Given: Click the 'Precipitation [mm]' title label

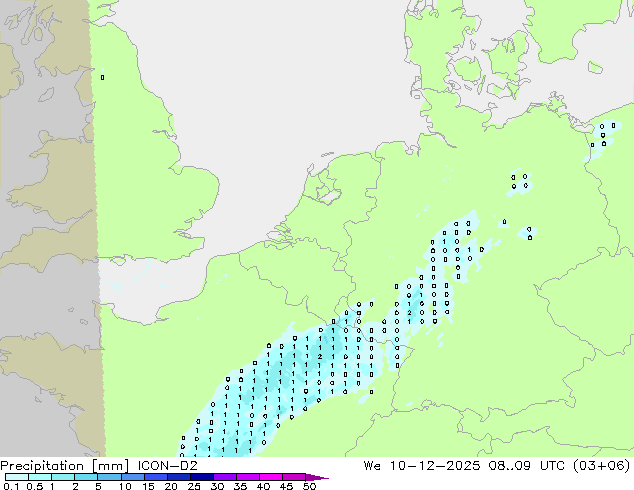Looking at the screenshot, I should click(x=65, y=466).
